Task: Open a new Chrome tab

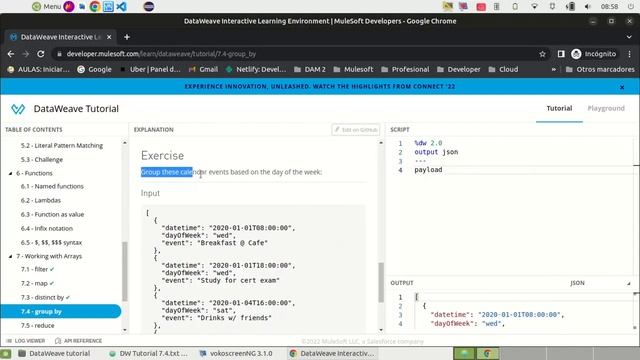Action: pyautogui.click(x=127, y=37)
